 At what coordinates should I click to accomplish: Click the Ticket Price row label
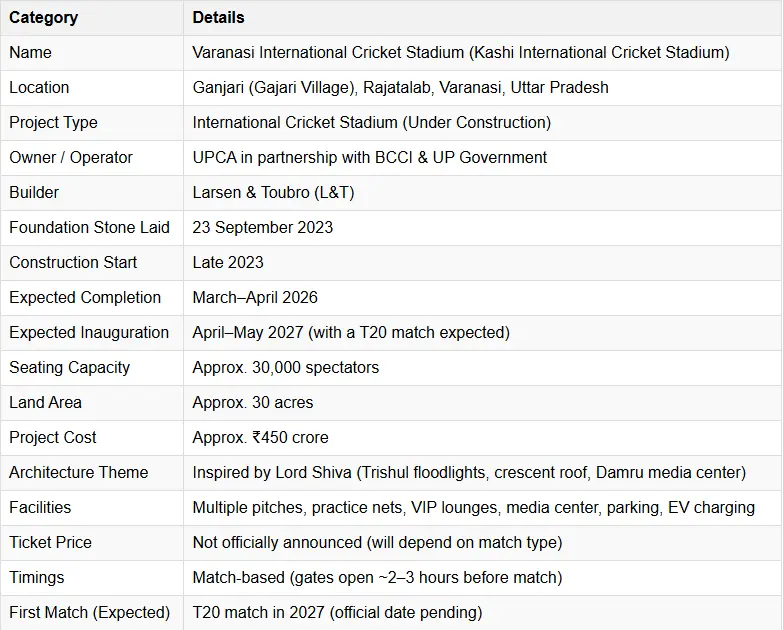click(x=50, y=542)
